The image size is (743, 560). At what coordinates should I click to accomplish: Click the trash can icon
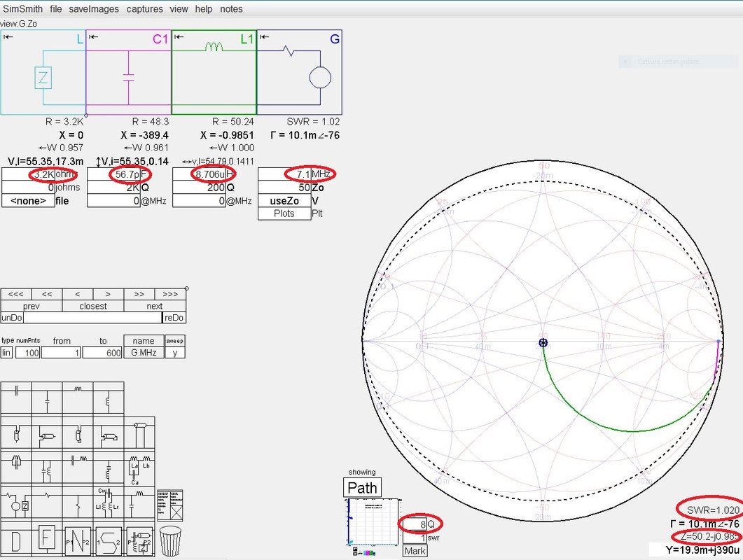tap(171, 540)
